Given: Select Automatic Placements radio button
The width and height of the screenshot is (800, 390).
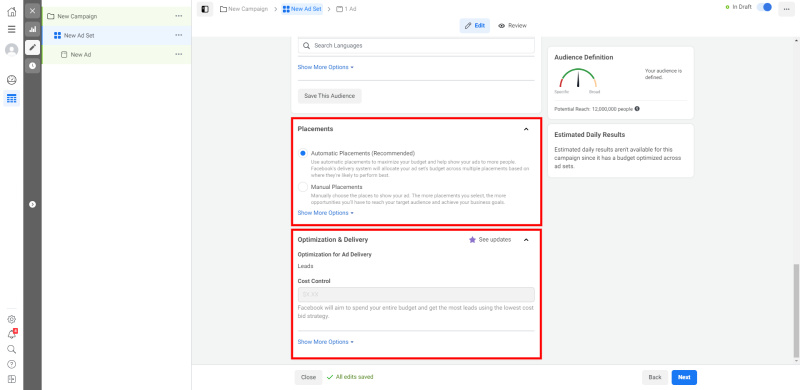Looking at the screenshot, I should (303, 153).
